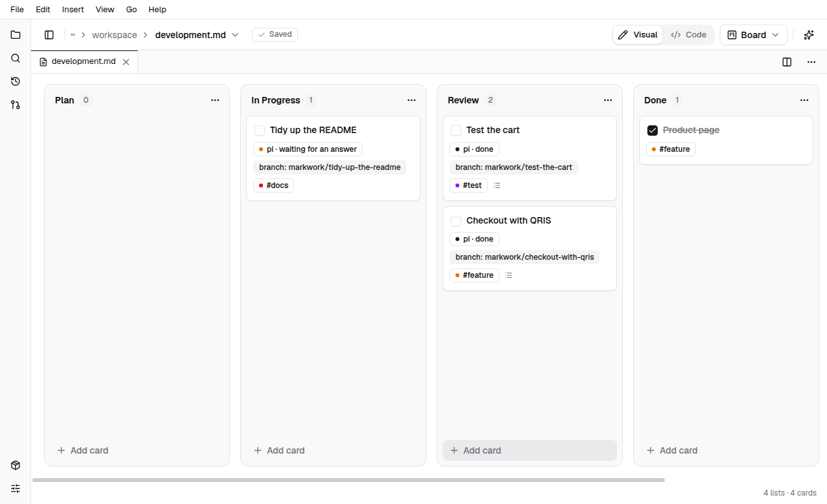
Task: Toggle the sidebar panel icon
Action: (x=49, y=35)
